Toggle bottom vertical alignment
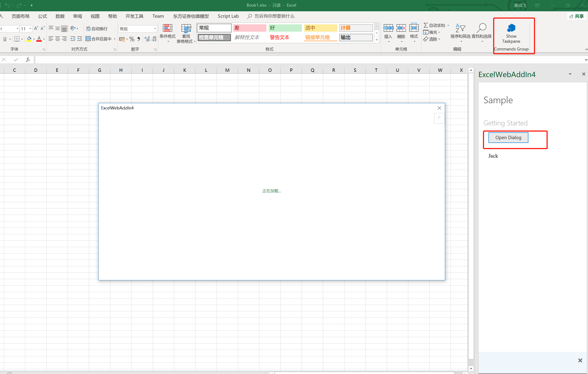This screenshot has height=374, width=588. pos(64,29)
